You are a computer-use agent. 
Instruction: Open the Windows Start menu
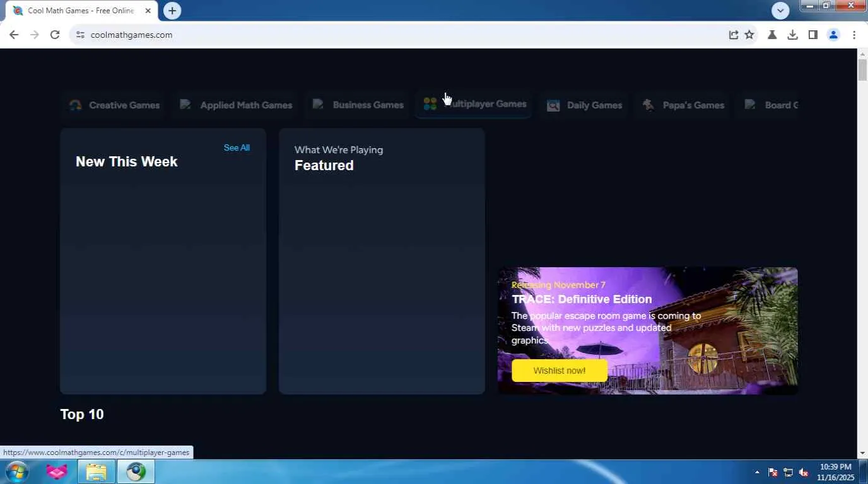[16, 471]
